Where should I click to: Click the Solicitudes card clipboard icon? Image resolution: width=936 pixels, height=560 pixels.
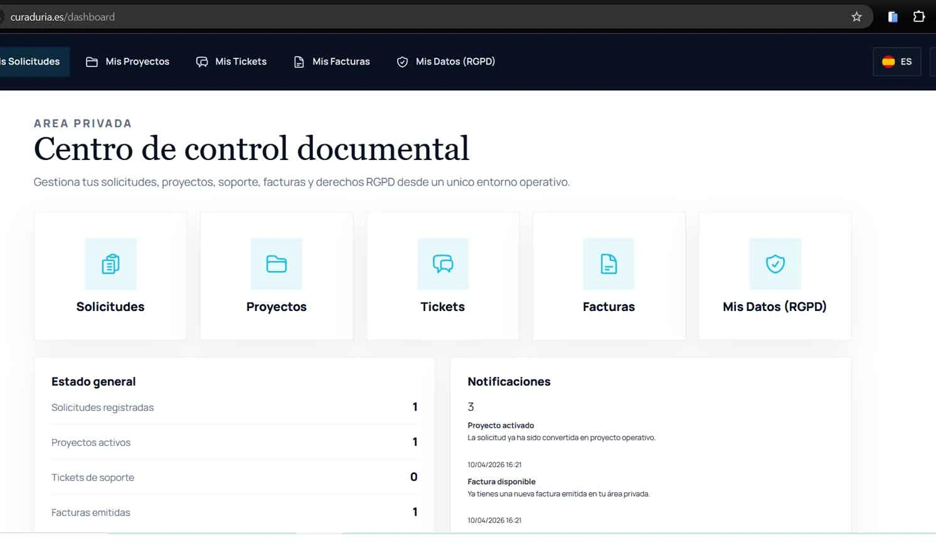(110, 264)
